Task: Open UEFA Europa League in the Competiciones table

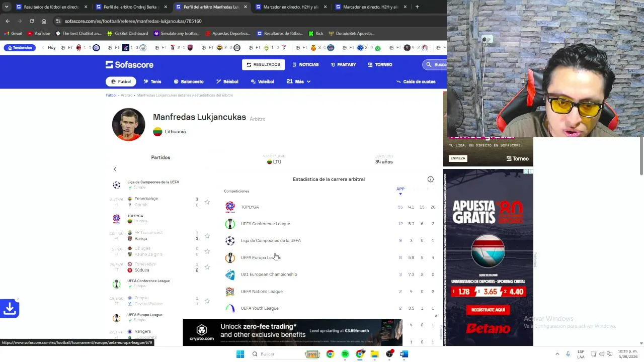Action: pyautogui.click(x=261, y=257)
